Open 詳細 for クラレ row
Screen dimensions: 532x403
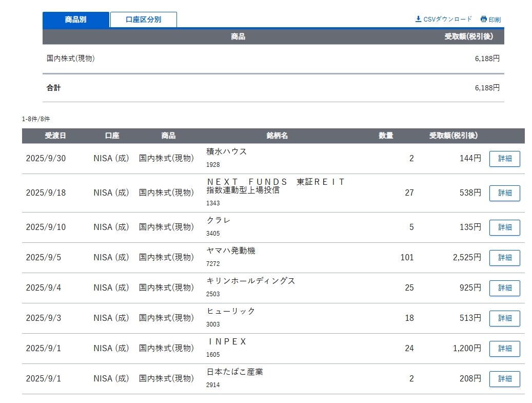point(504,227)
